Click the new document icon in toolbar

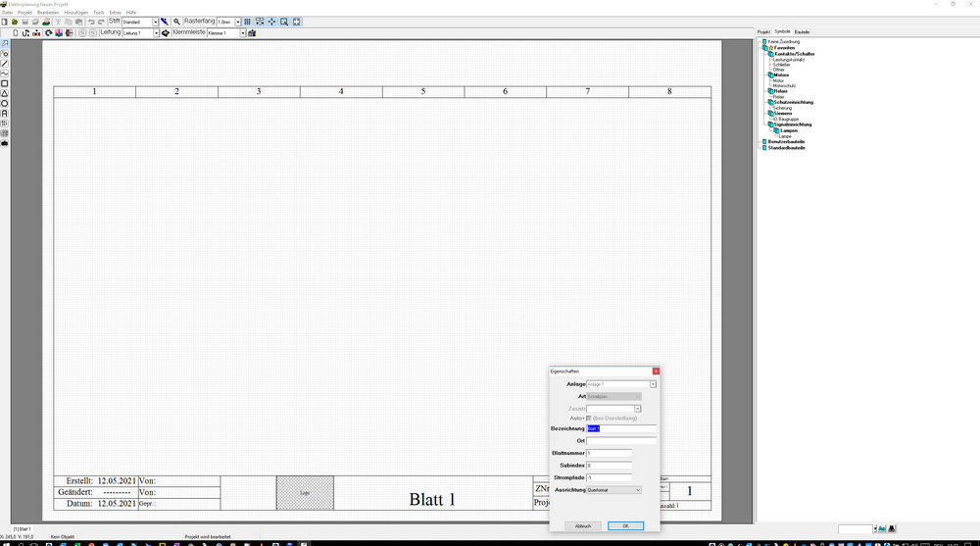click(x=5, y=21)
